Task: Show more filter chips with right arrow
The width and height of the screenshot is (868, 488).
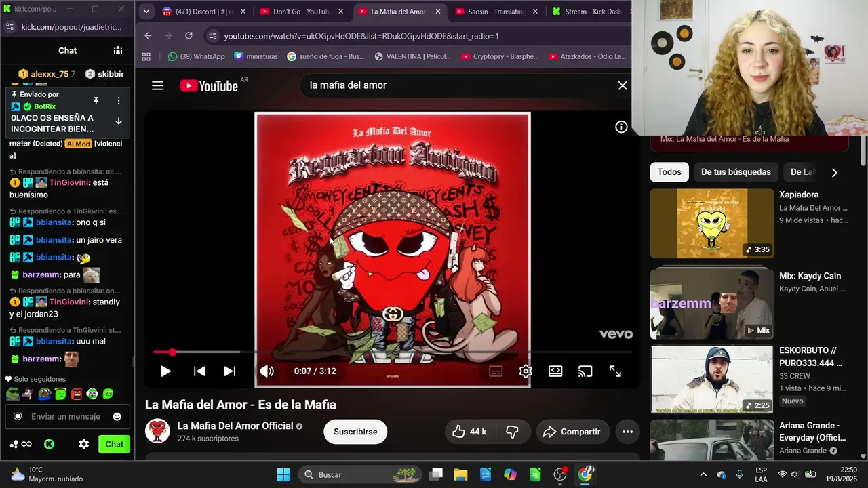Action: [x=834, y=172]
